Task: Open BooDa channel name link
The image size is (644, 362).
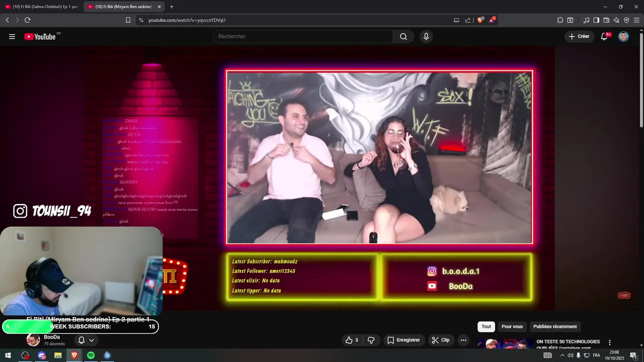Action: 52,337
